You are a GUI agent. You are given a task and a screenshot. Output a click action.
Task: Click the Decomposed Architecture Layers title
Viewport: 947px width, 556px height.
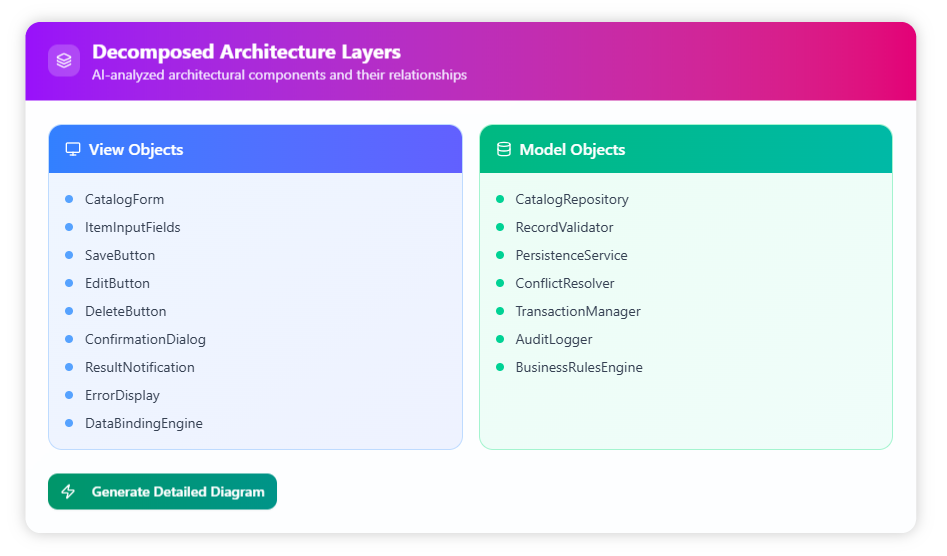coord(246,52)
